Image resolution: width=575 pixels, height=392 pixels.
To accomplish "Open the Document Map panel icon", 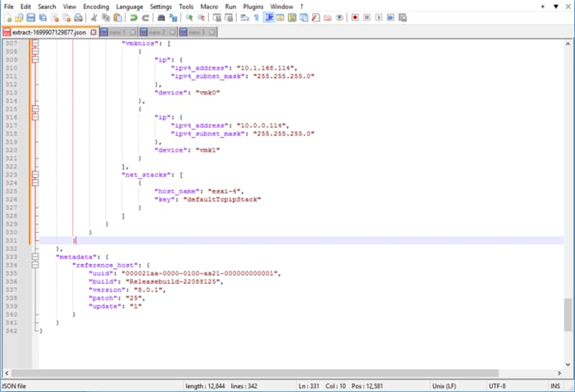I will 292,17.
